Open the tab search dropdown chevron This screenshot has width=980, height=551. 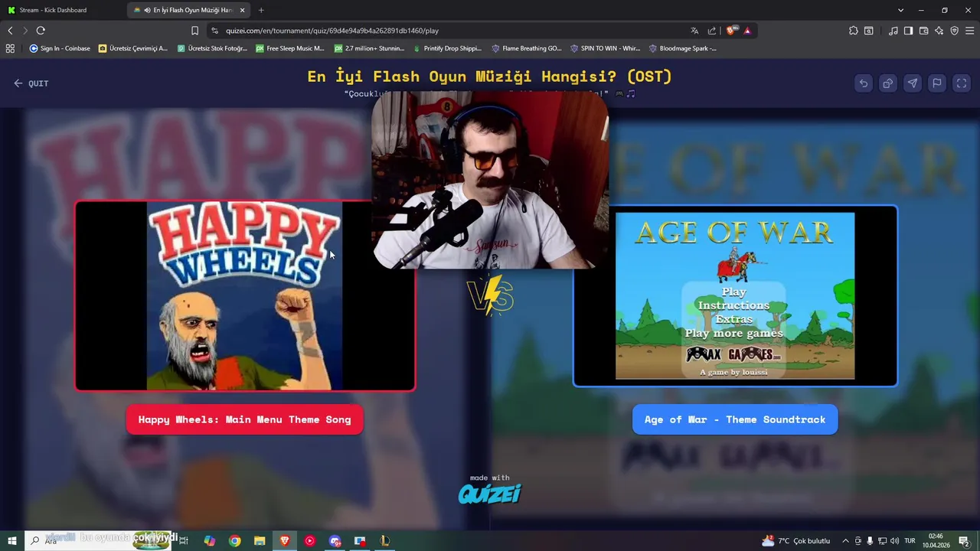click(900, 10)
